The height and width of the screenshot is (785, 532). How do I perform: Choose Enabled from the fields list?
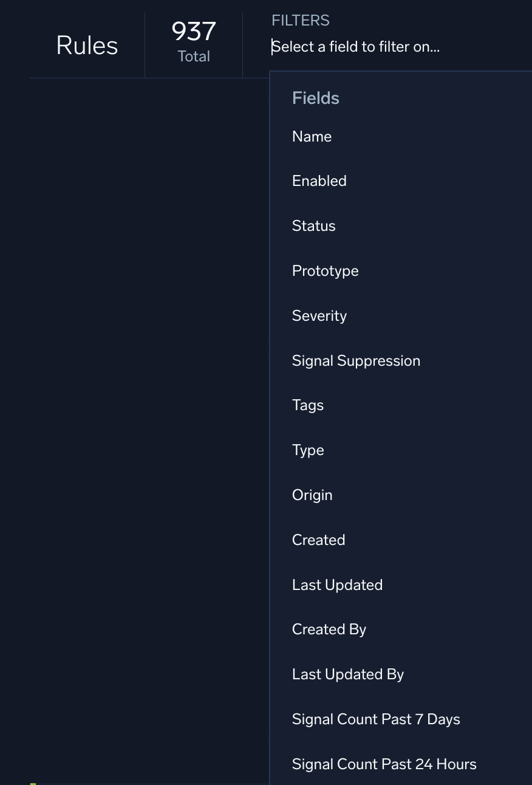tap(319, 181)
